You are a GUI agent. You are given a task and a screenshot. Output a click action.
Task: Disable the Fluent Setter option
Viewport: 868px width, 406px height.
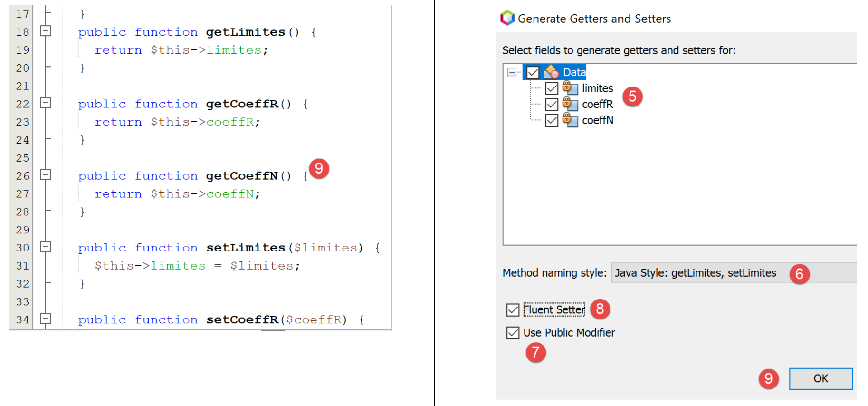point(513,310)
